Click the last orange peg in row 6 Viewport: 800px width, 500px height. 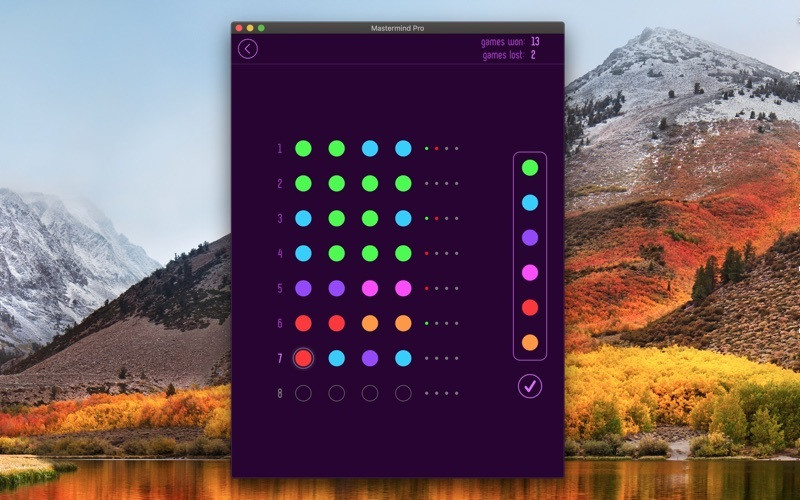tap(403, 323)
